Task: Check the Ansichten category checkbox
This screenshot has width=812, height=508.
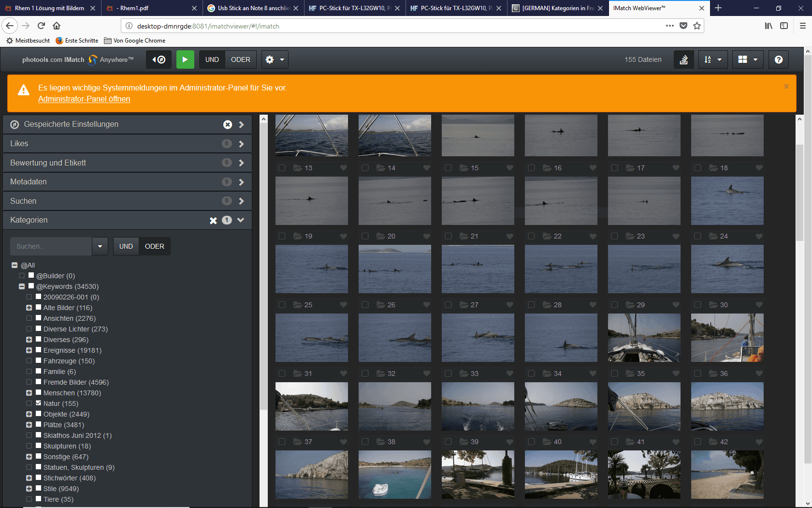Action: pyautogui.click(x=39, y=318)
